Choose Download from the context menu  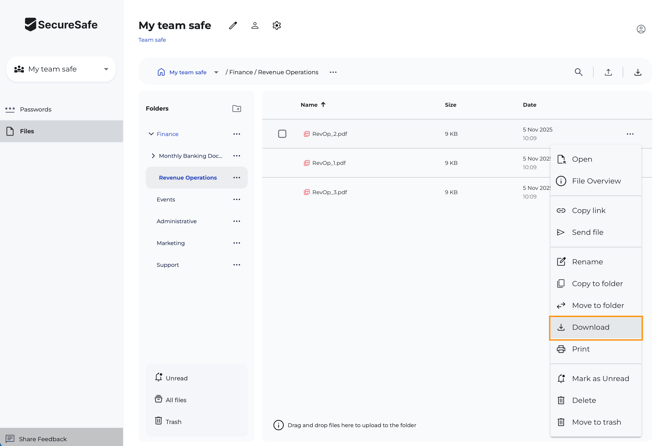[x=595, y=327]
